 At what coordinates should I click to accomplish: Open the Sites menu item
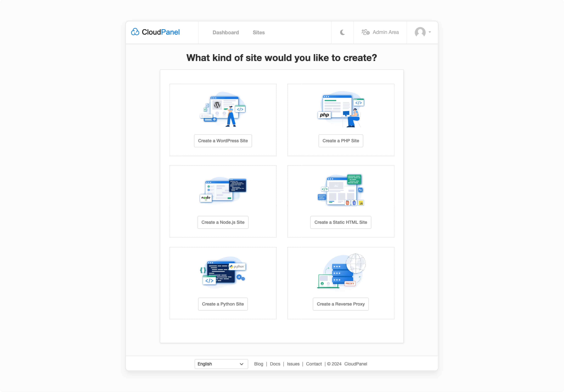coord(259,32)
